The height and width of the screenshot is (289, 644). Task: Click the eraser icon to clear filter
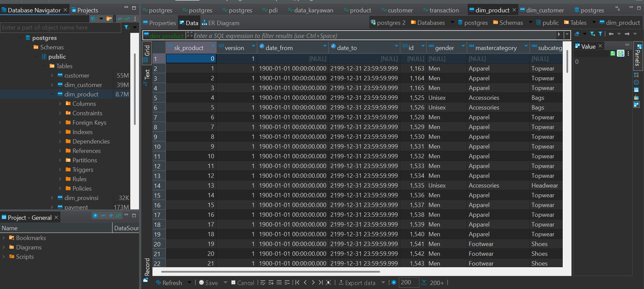[577, 34]
